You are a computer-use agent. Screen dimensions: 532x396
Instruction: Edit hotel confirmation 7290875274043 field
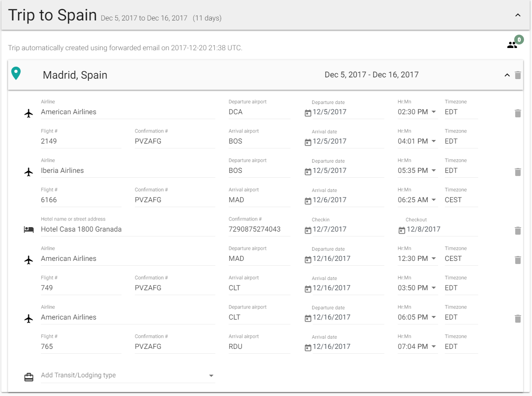[259, 229]
